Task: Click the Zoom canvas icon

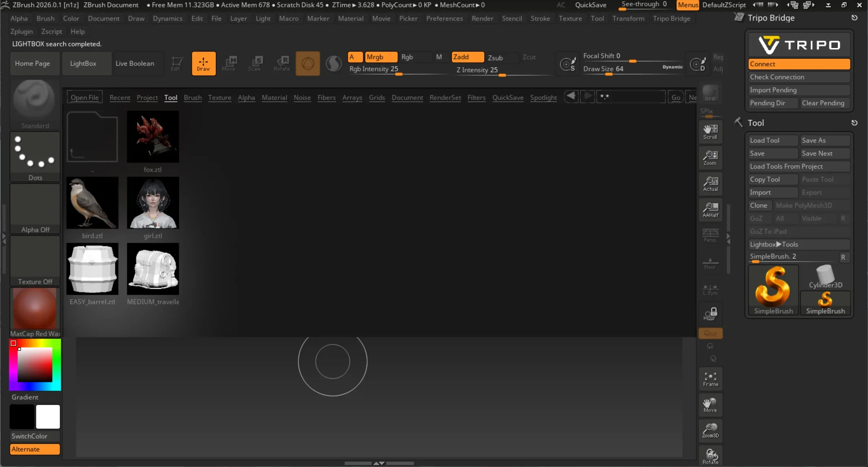Action: tap(710, 157)
